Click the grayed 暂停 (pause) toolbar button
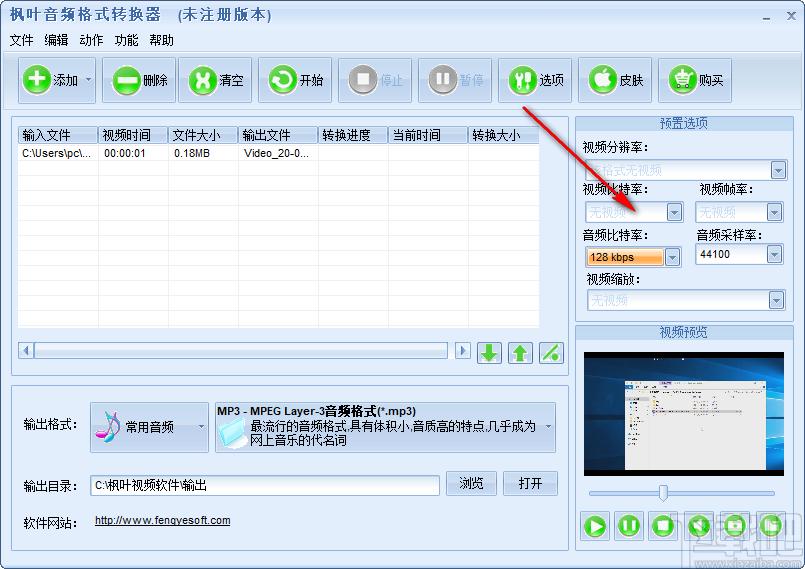The height and width of the screenshot is (569, 805). 455,80
